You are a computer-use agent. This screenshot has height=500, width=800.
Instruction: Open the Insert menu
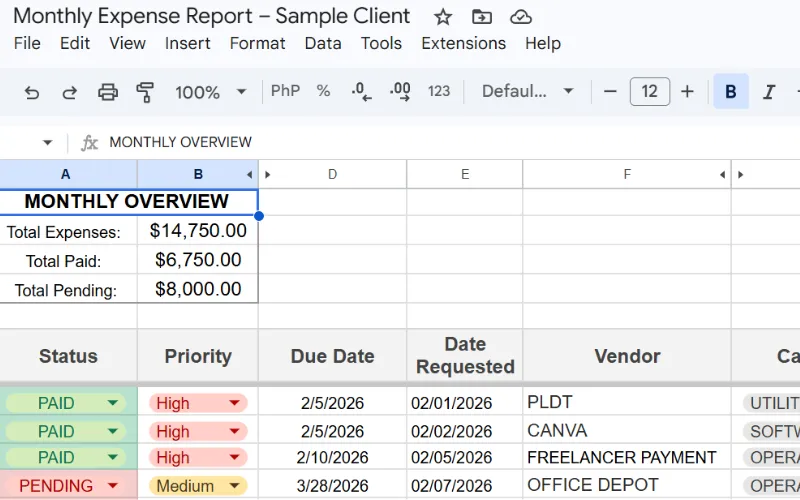[187, 43]
